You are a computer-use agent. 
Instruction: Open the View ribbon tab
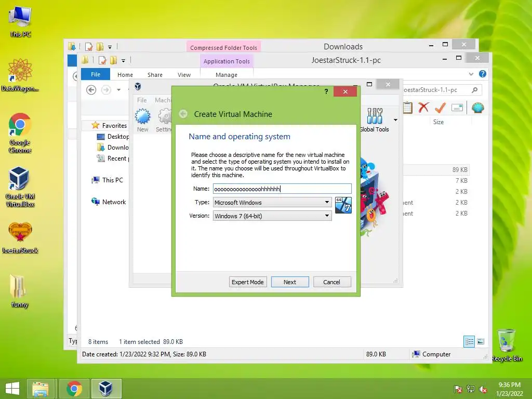pyautogui.click(x=184, y=75)
